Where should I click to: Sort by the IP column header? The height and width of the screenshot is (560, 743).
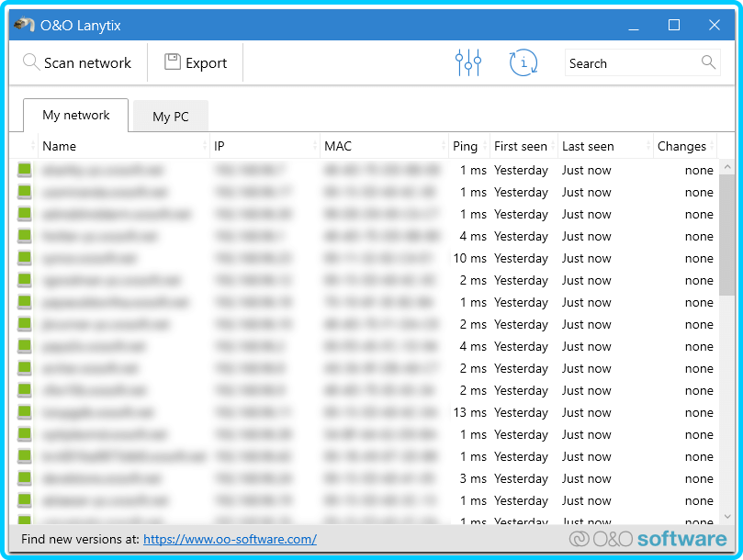point(265,146)
